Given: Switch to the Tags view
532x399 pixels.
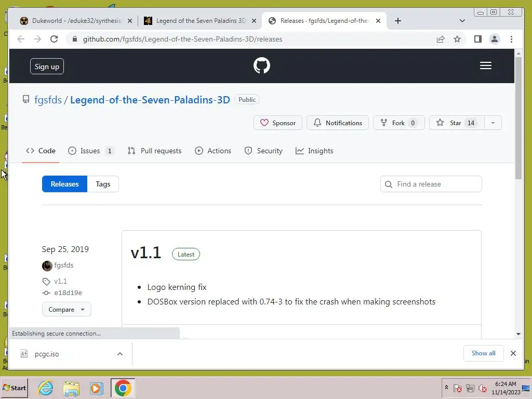Looking at the screenshot, I should click(x=103, y=184).
